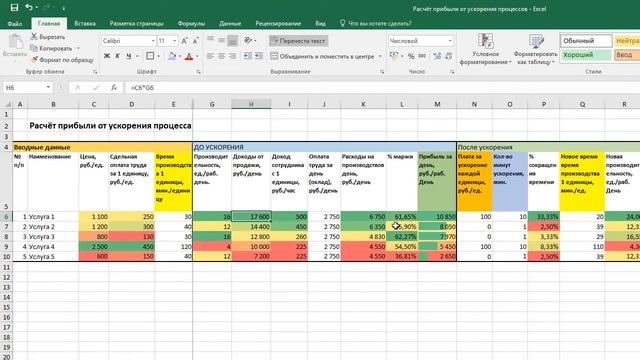Click the Save icon in quick access toolbar
The height and width of the screenshot is (360, 640).
[x=14, y=7]
